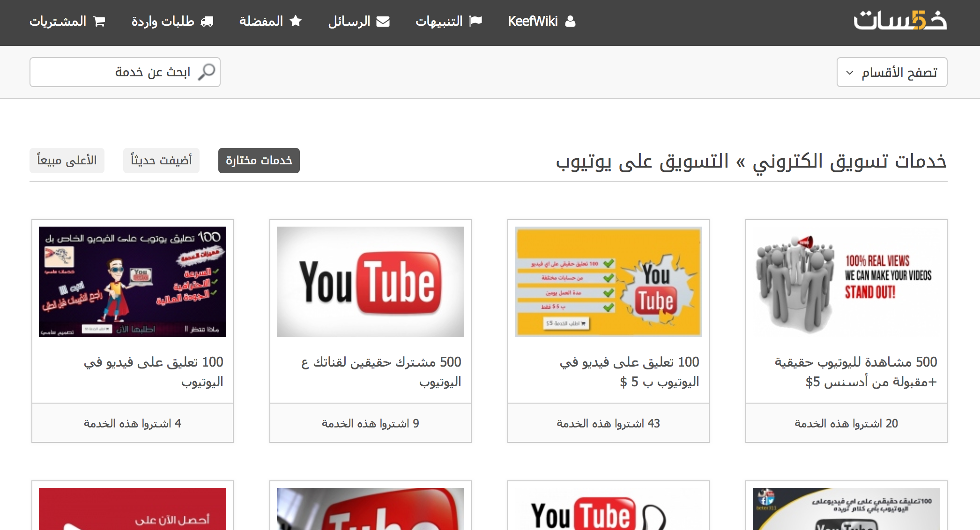Open the bottom-row 100 تعليقات حقيقية thumbnail
Screen dimensions: 980x530
point(846,509)
